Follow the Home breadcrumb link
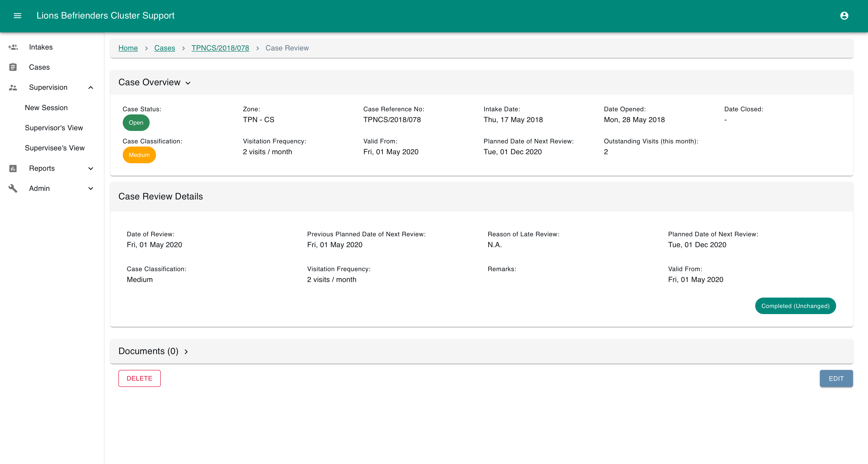 pos(128,48)
